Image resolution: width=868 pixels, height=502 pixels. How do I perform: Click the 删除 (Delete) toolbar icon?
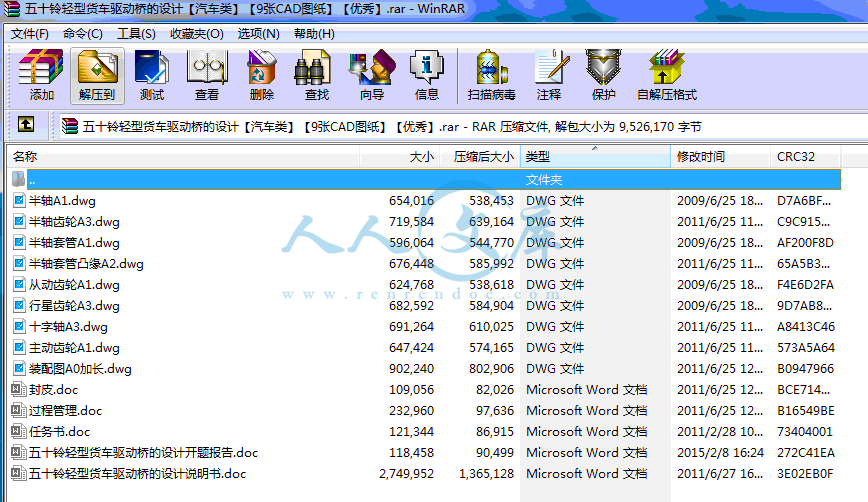261,75
